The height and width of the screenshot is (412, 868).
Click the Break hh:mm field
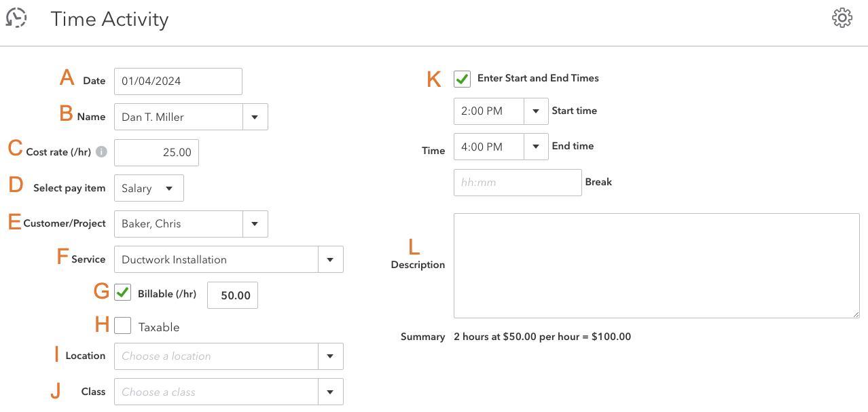pyautogui.click(x=518, y=182)
